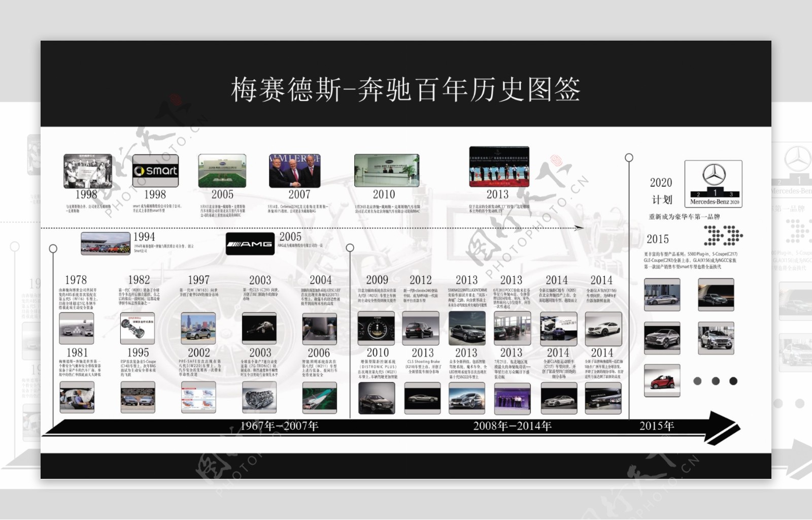
Task: Open the 2005 green building photo
Action: coord(222,171)
